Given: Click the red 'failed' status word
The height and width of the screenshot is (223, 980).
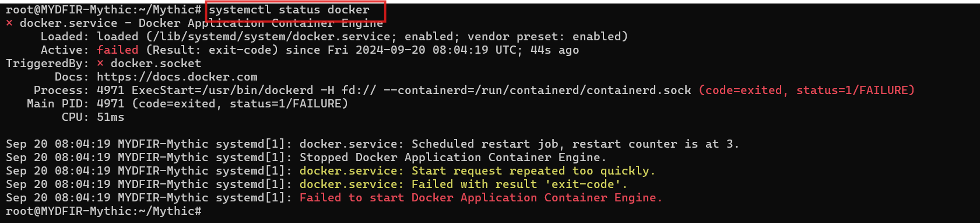Looking at the screenshot, I should (118, 50).
